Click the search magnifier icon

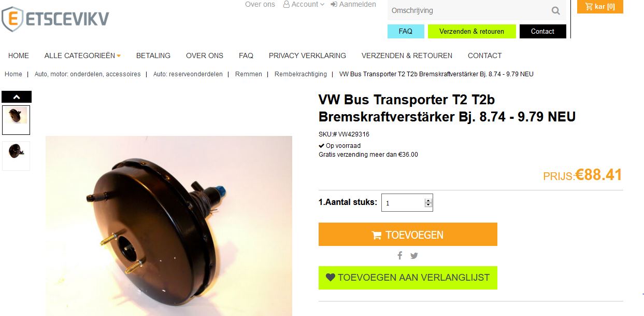555,10
